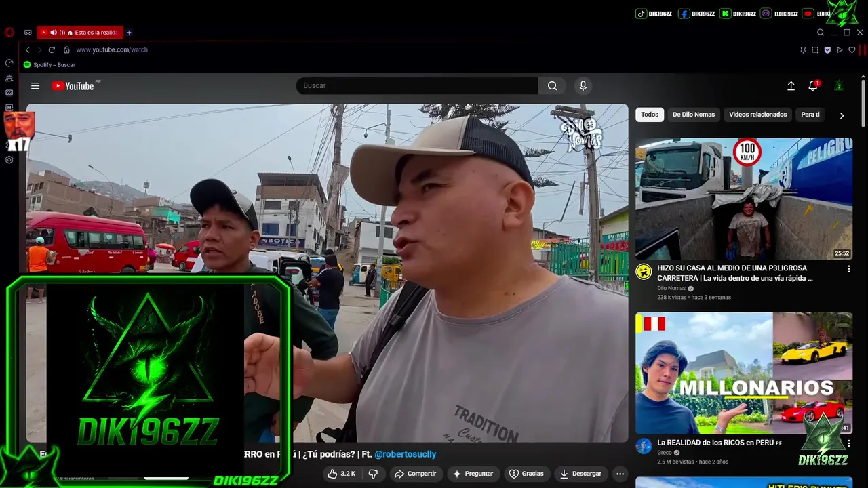Image resolution: width=868 pixels, height=488 pixels.
Task: Open GX Cleaner broom icon in sidebar
Action: point(9,78)
